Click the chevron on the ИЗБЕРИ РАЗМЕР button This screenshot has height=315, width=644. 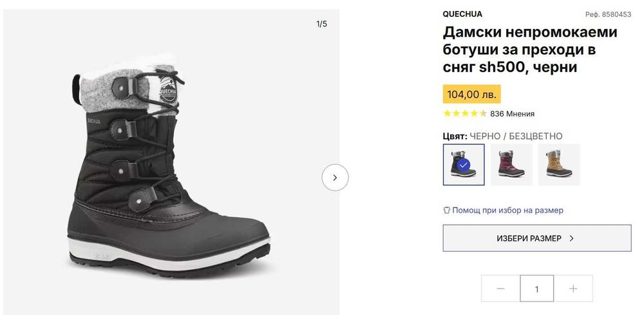(x=572, y=238)
